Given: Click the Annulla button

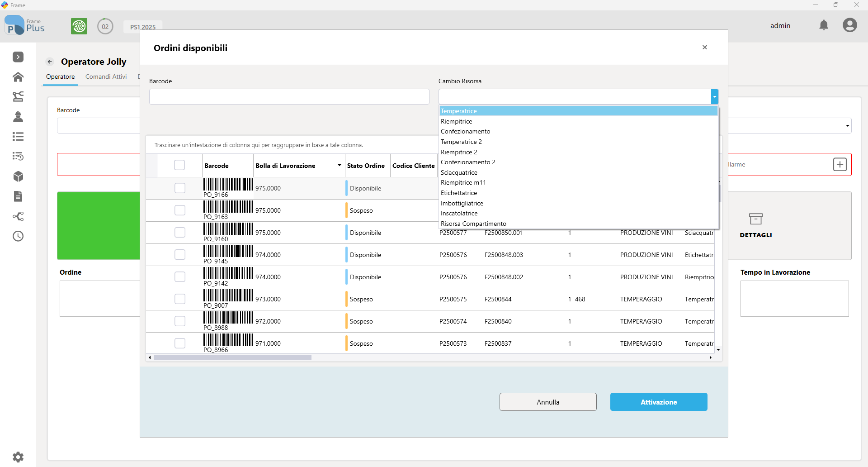Looking at the screenshot, I should [548, 402].
